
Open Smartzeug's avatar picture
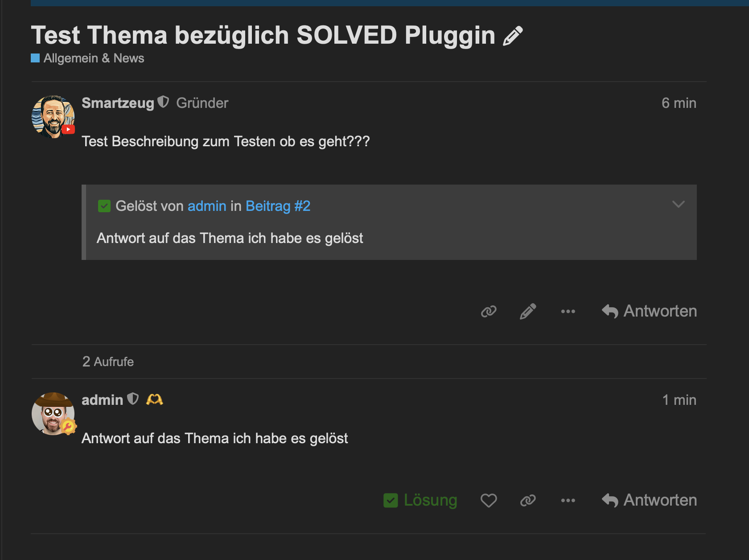(53, 116)
